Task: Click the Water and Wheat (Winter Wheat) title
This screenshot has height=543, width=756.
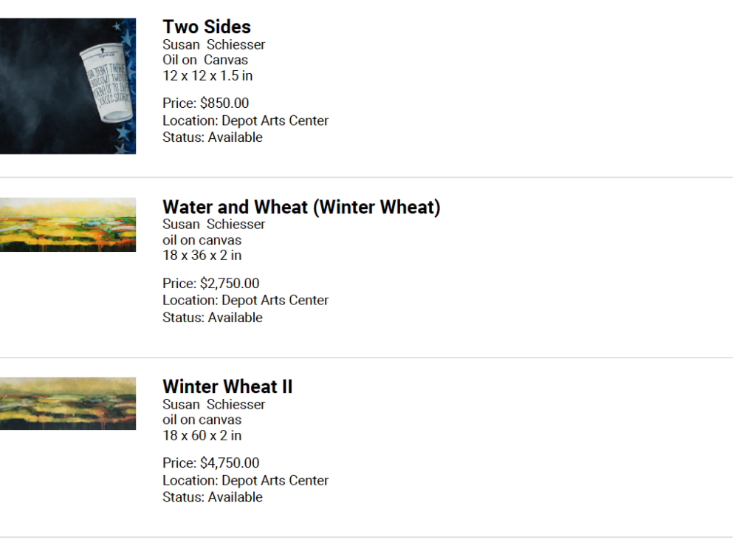Action: (301, 207)
